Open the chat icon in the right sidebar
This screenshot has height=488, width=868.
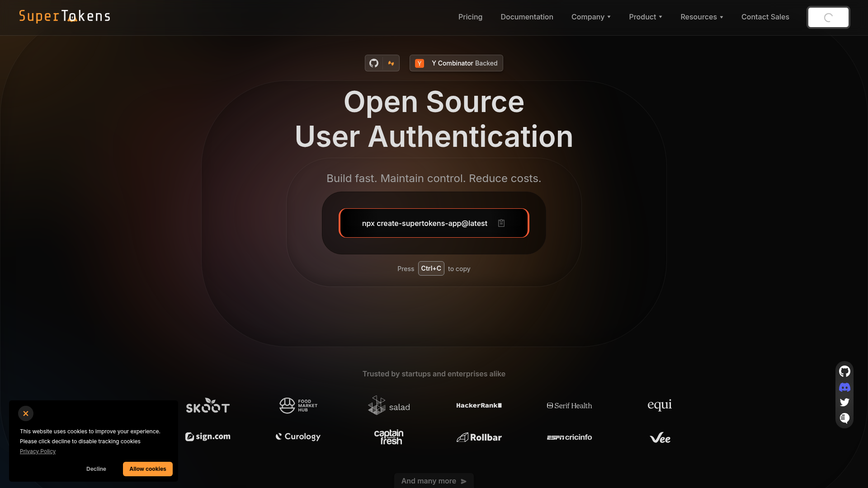point(844,418)
